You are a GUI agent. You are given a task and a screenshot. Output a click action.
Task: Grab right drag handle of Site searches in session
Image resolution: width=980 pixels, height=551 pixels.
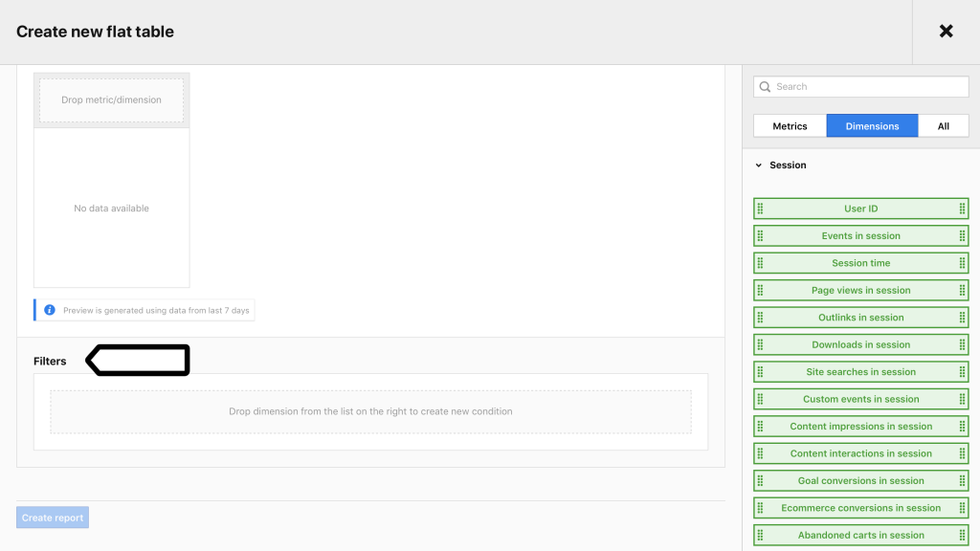[x=962, y=372]
